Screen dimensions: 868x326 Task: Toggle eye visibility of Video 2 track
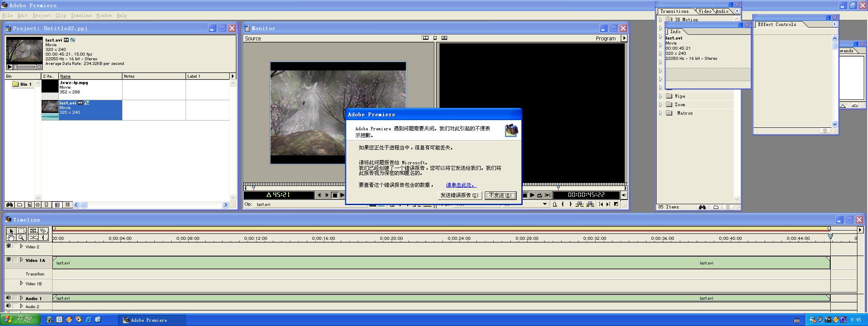[8, 246]
